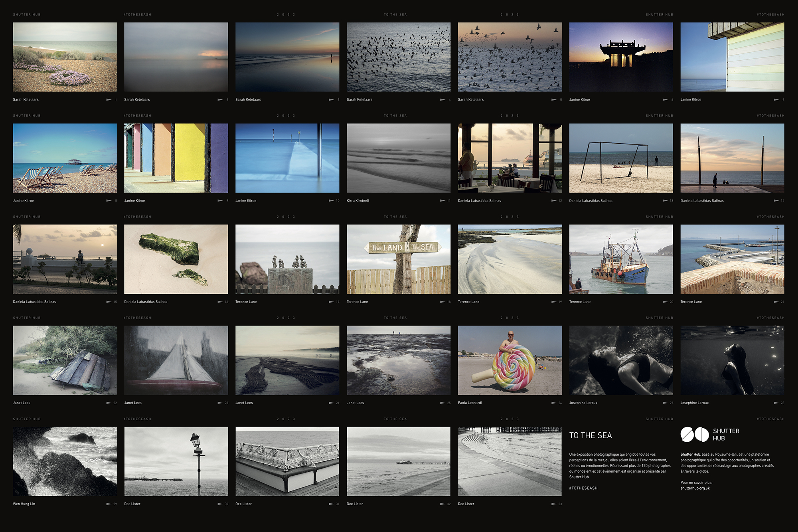Open the striped deckchairs on beach photo
Viewport: 798px width, 532px height.
tap(65, 158)
